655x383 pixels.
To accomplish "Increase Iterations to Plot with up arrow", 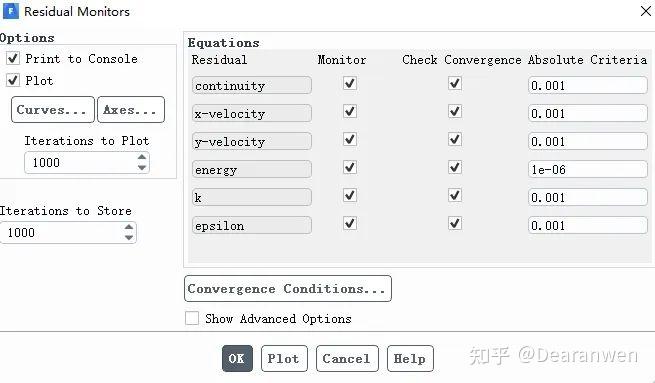I will (x=142, y=157).
